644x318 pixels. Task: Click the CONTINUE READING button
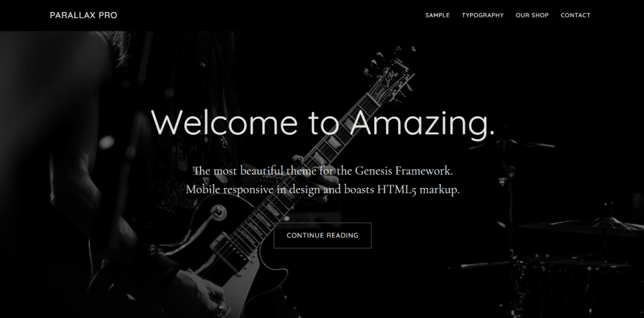coord(323,236)
